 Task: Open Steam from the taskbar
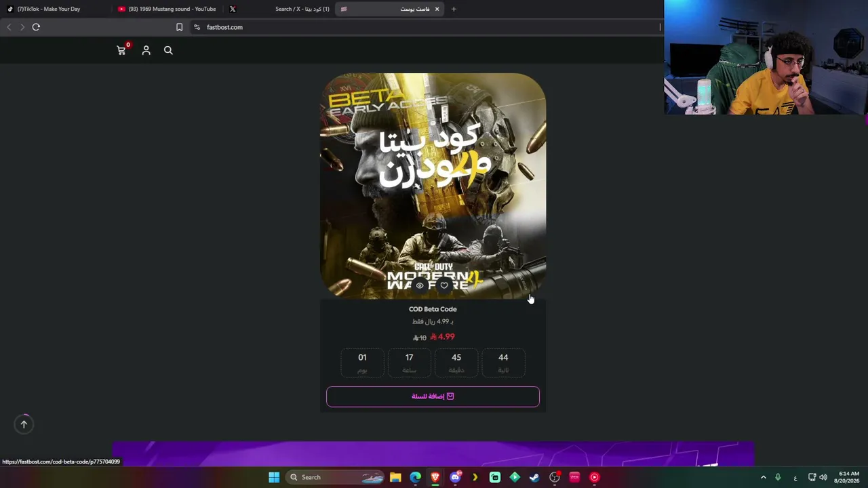pyautogui.click(x=534, y=477)
